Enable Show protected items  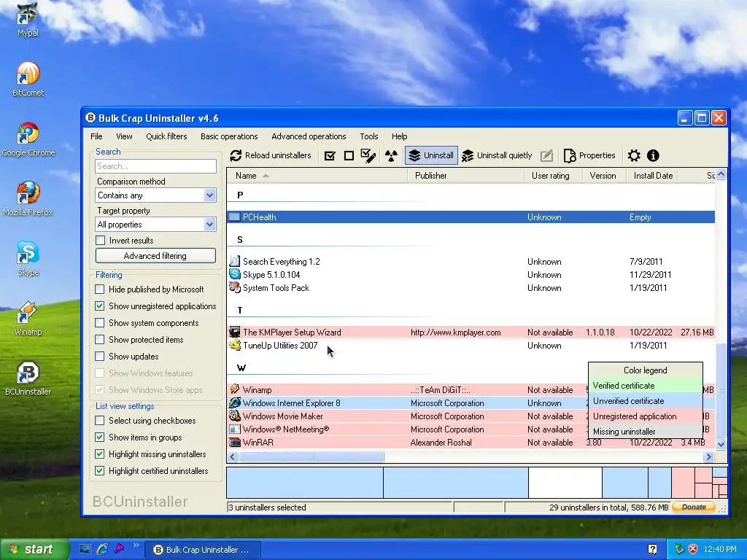click(99, 340)
